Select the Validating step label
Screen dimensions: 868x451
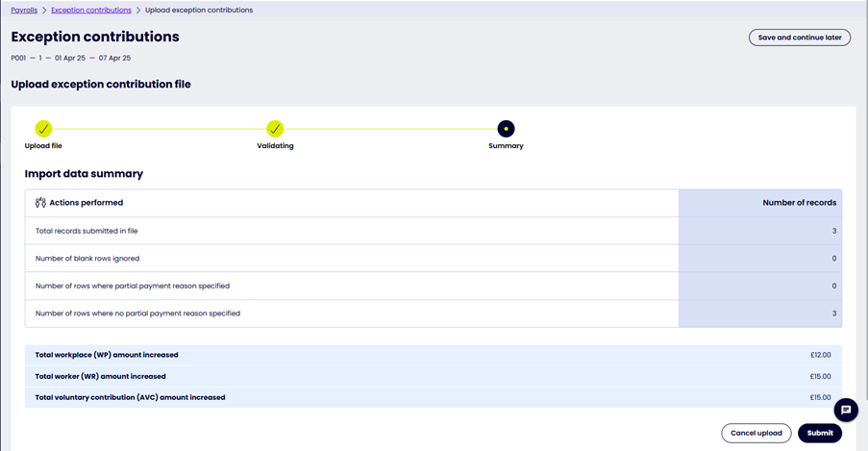(x=275, y=146)
